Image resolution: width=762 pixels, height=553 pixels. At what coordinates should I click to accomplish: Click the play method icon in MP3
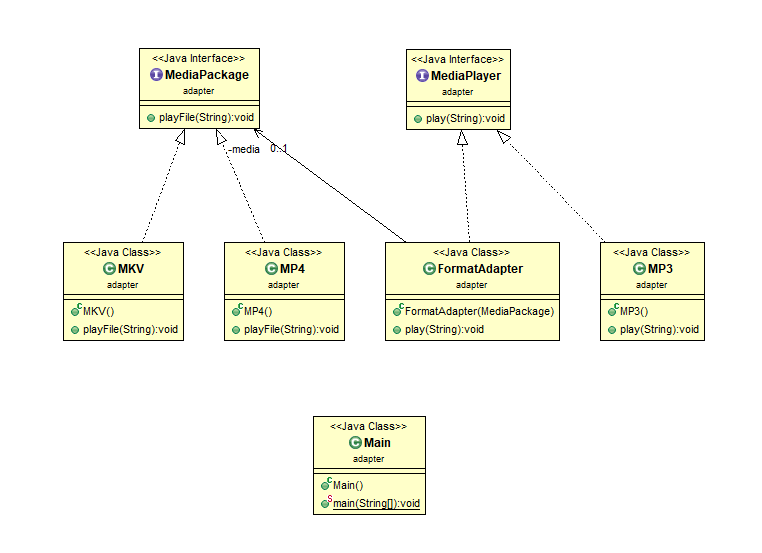tap(612, 330)
